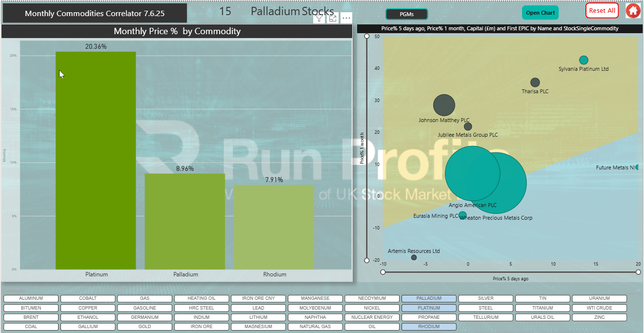Viewport: 644px width, 333px height.
Task: Select the HRC STEEL commodity chip
Action: (x=201, y=308)
